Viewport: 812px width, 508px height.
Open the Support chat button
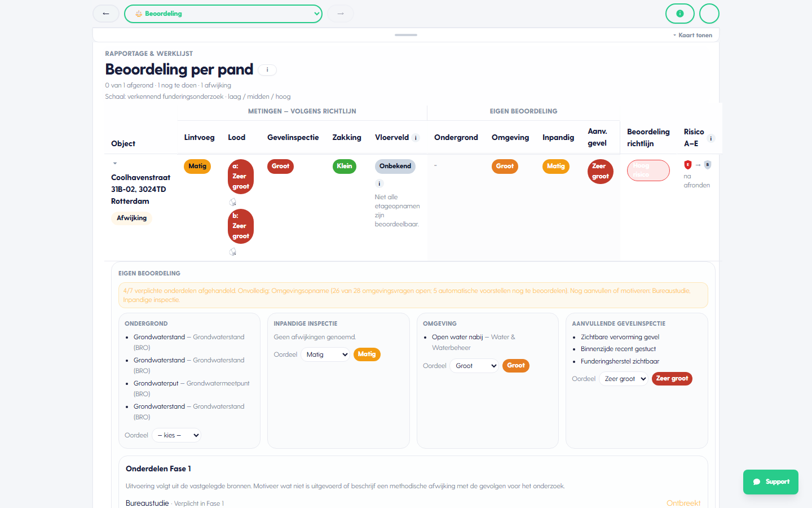[771, 482]
